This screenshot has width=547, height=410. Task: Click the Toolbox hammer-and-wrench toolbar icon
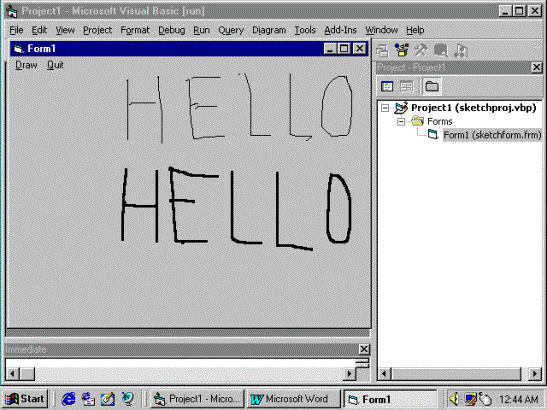pyautogui.click(x=421, y=51)
